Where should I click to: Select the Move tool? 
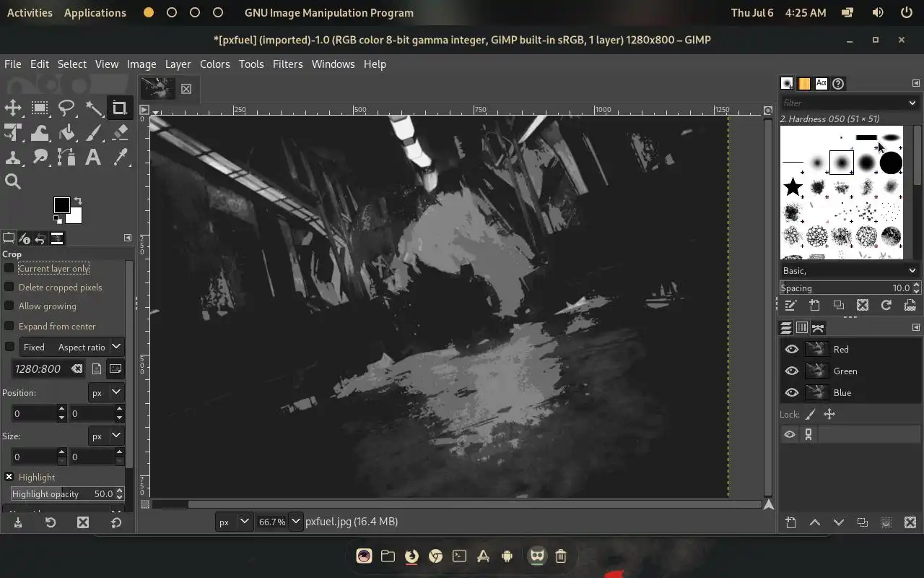13,108
